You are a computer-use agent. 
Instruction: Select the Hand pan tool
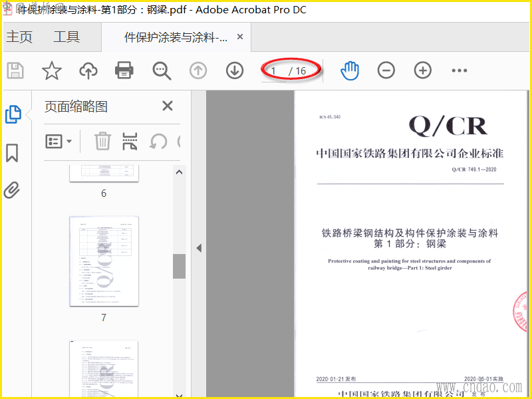(x=350, y=70)
